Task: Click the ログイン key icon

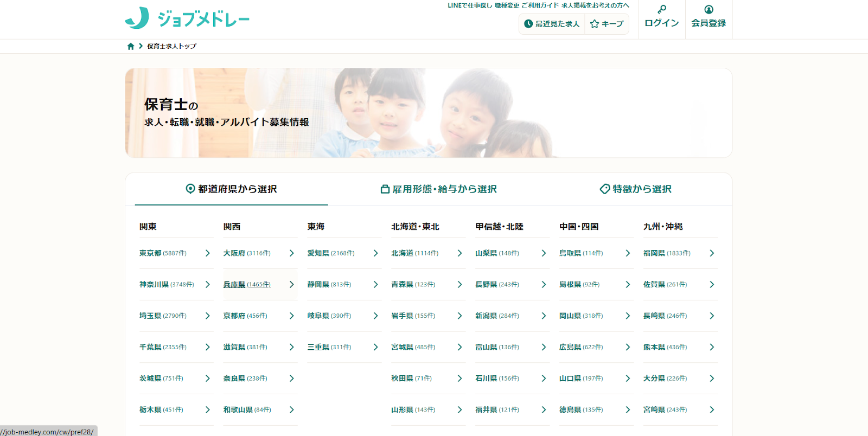Action: [662, 10]
